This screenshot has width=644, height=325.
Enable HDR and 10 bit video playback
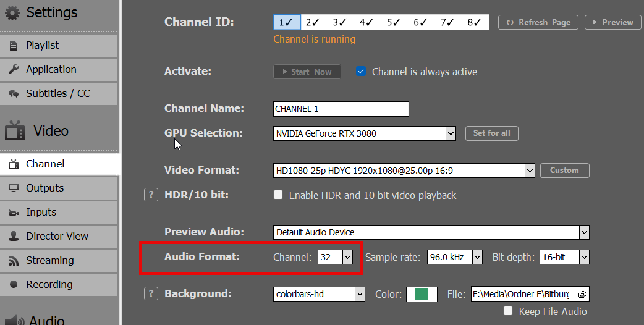pos(278,195)
